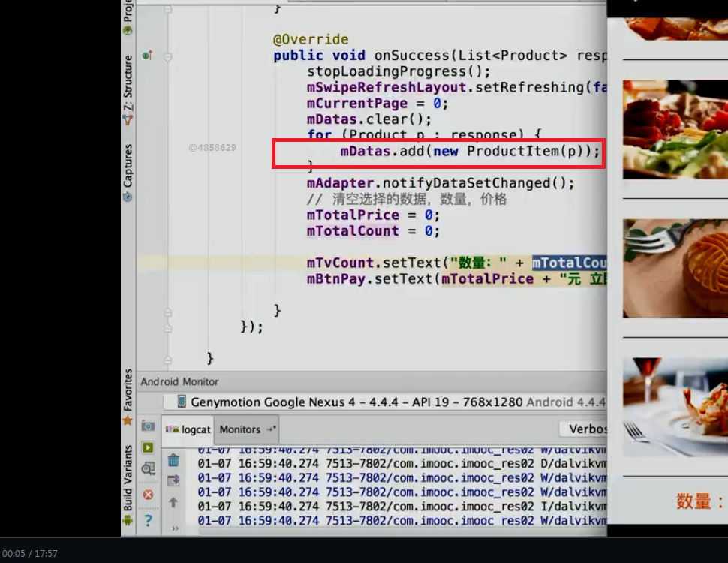Click mooncake dessert thumbnail in emulator
728x563 pixels.
pyautogui.click(x=675, y=269)
